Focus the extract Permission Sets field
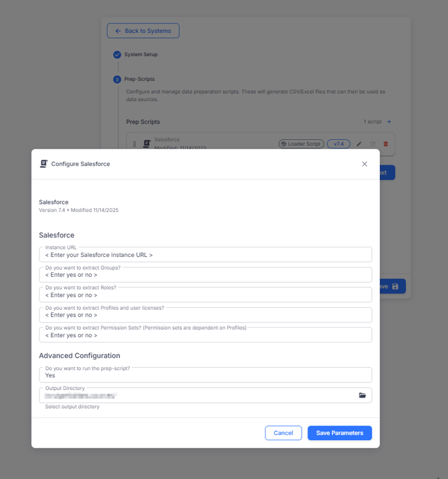448x479 pixels. pyautogui.click(x=205, y=335)
